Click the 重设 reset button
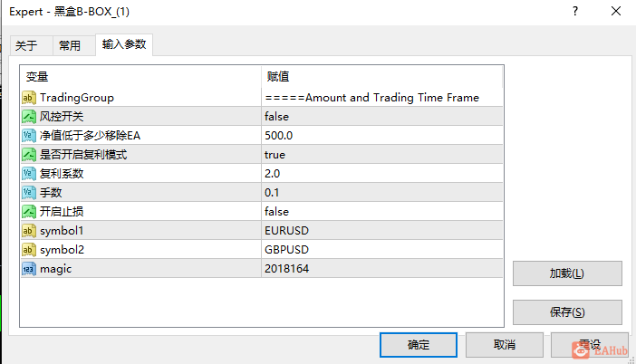The image size is (636, 364). (x=590, y=345)
